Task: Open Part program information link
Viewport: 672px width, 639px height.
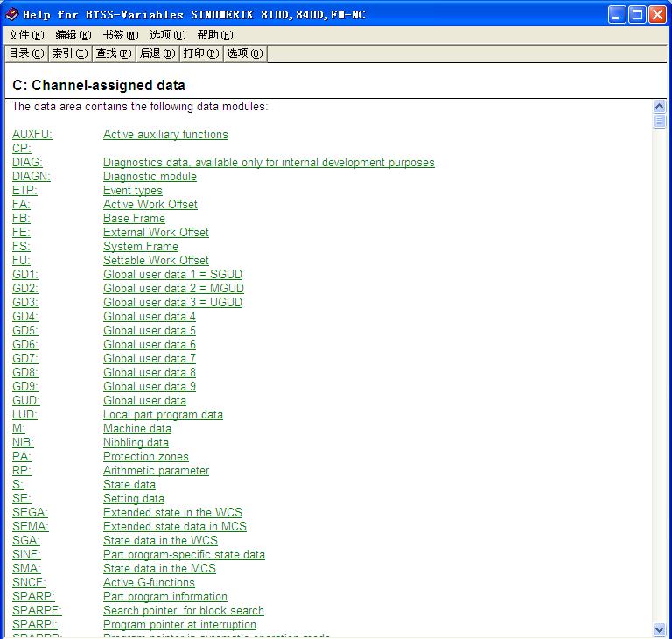Action: click(165, 596)
